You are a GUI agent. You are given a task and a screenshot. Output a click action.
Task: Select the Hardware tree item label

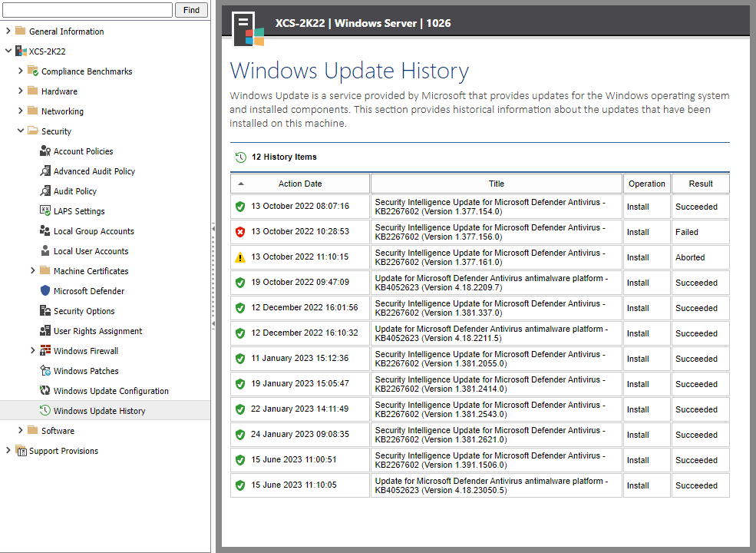59,91
